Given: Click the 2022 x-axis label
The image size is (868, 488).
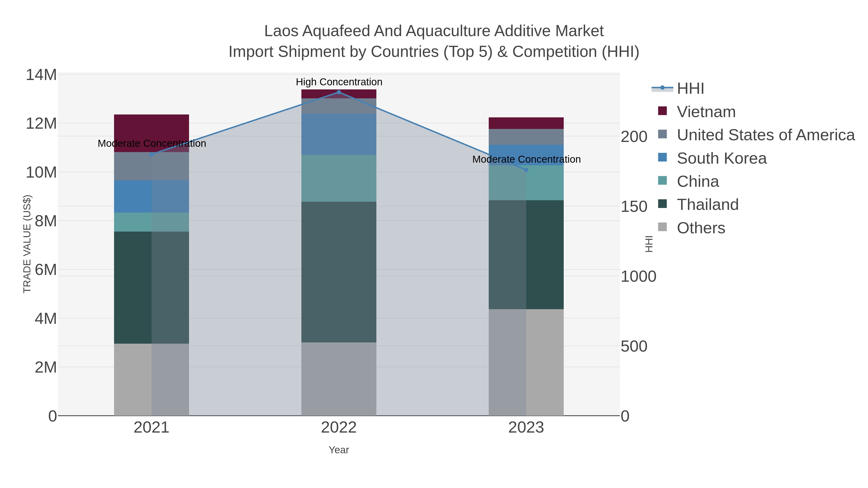Looking at the screenshot, I should coord(339,428).
